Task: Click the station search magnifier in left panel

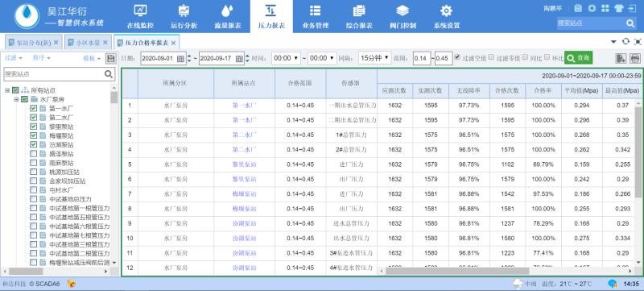Action: [x=109, y=74]
